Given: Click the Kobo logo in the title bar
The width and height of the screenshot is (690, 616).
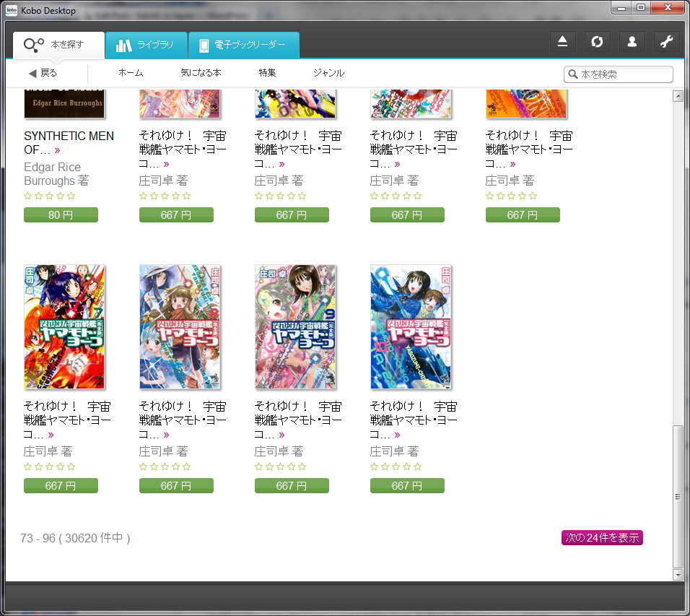Looking at the screenshot, I should [x=12, y=10].
